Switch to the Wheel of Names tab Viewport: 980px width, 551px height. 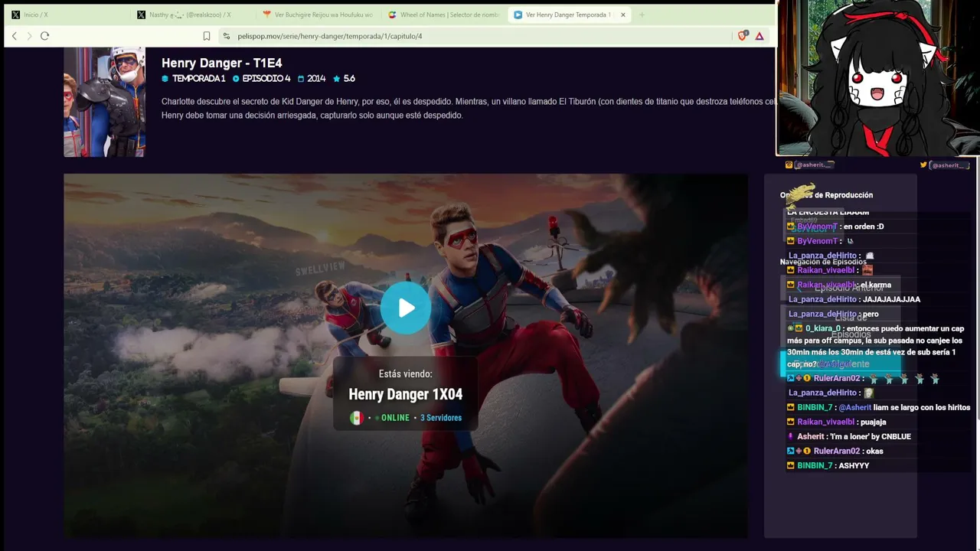tap(444, 15)
